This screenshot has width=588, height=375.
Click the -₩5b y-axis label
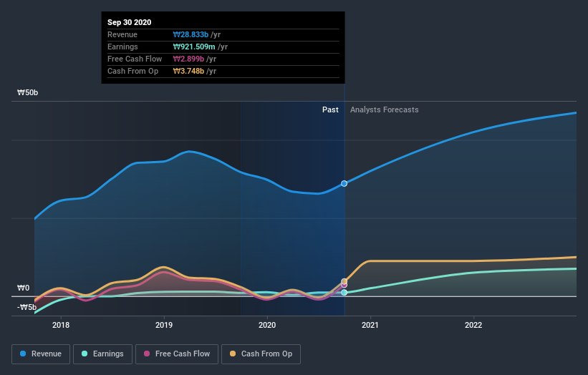[x=26, y=307]
